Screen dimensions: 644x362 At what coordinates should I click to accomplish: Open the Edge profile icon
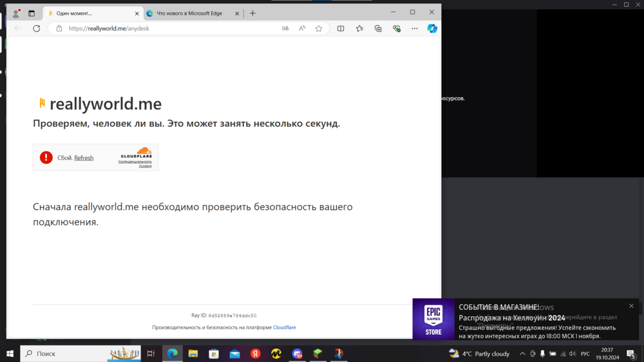16,13
